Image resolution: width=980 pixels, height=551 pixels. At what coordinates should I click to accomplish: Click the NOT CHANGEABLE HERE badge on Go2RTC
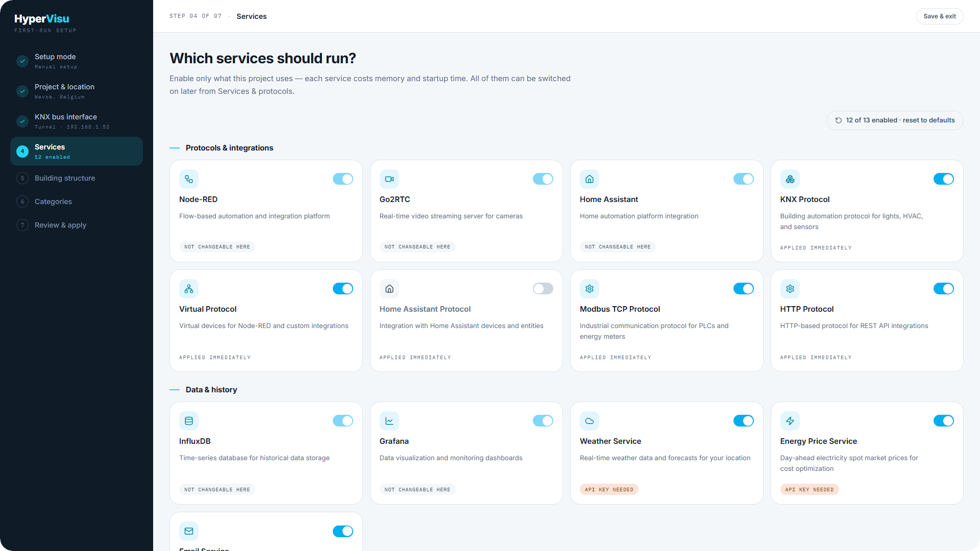[418, 247]
